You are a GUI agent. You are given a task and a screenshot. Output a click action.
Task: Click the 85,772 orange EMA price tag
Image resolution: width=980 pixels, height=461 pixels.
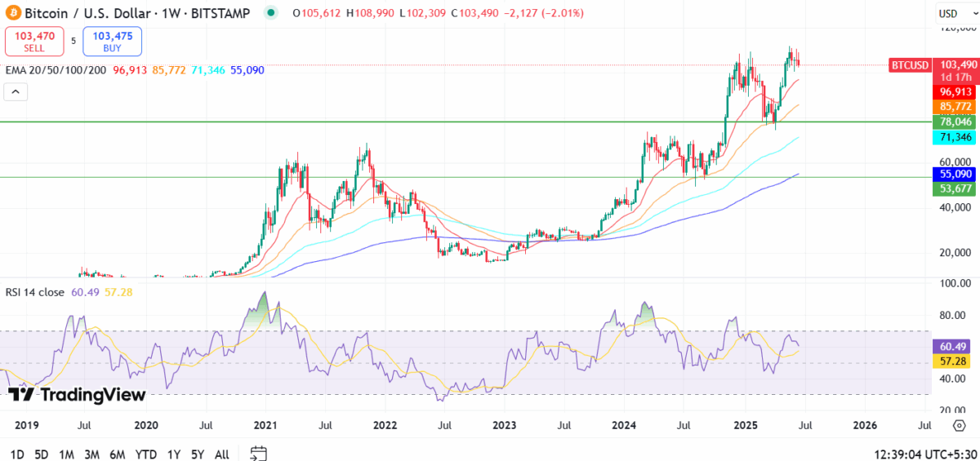coord(955,107)
